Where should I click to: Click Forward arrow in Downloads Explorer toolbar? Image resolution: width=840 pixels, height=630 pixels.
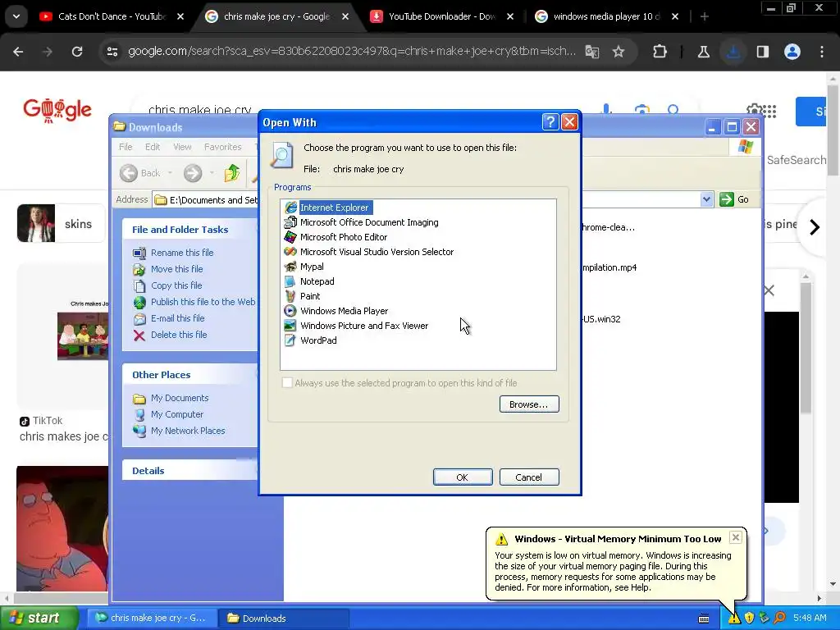point(193,173)
